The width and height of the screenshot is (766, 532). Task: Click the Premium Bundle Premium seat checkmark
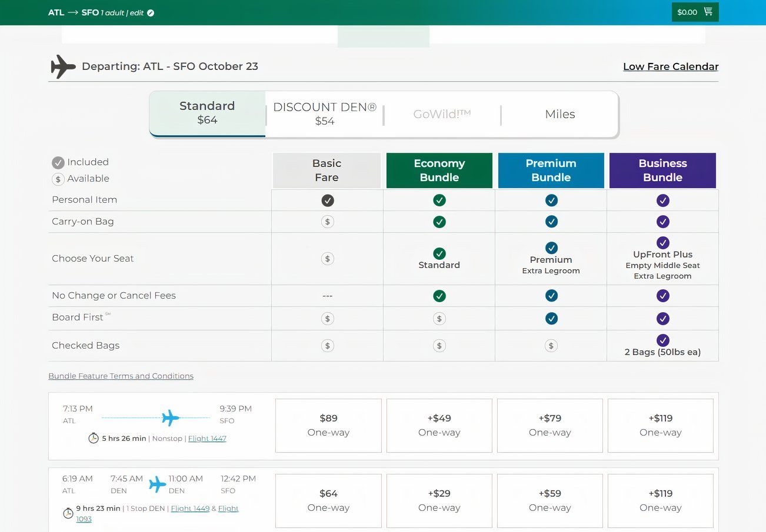(551, 247)
